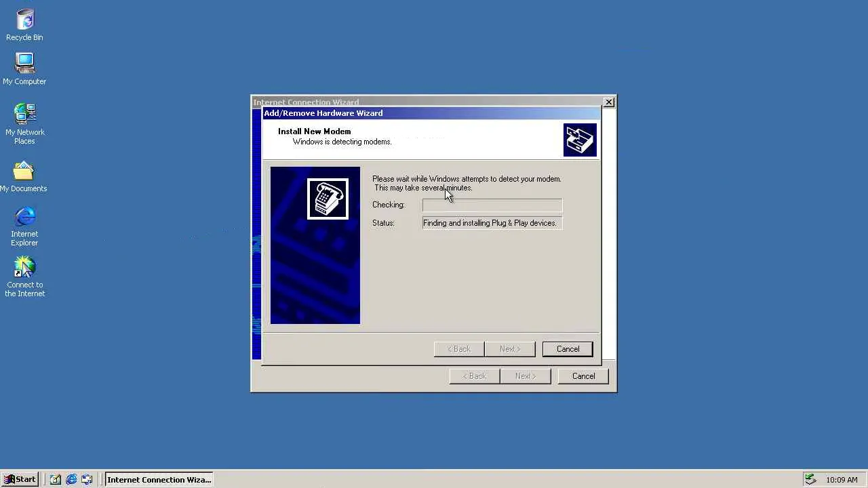Click the "Windows is detecting modems." text
The height and width of the screenshot is (488, 868).
coord(342,142)
